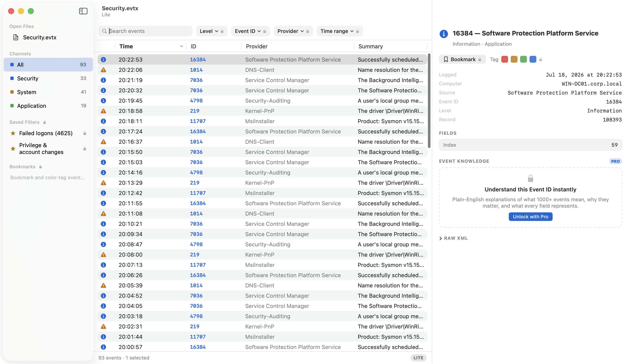
Task: Open the Time range filter dropdown
Action: pyautogui.click(x=340, y=31)
